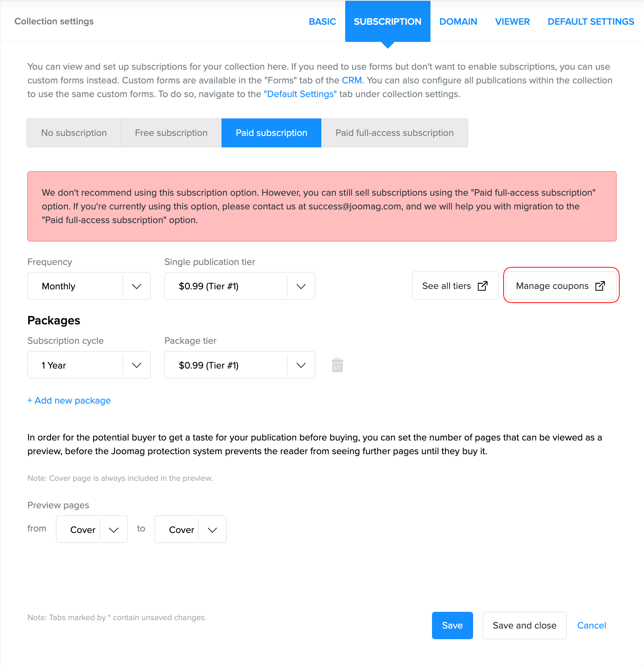Click the blue Save button
The height and width of the screenshot is (667, 644).
pyautogui.click(x=452, y=626)
